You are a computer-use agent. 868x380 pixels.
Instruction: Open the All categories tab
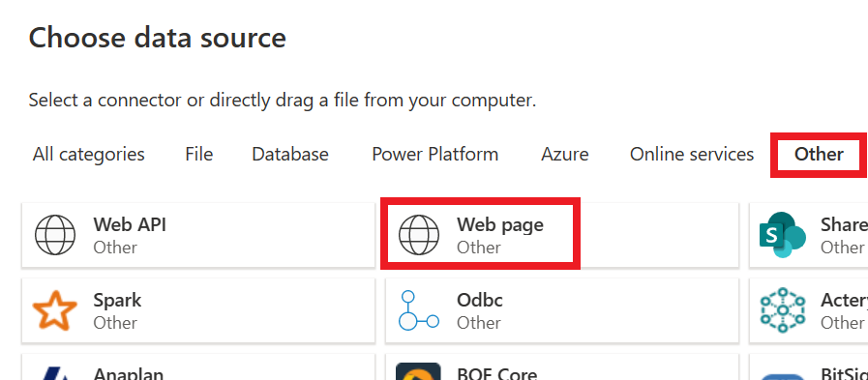coord(89,154)
